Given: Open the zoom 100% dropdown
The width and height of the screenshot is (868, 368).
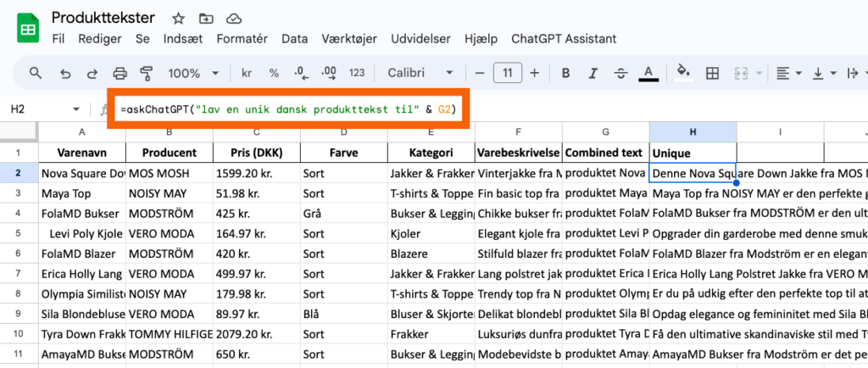Looking at the screenshot, I should click(x=193, y=73).
